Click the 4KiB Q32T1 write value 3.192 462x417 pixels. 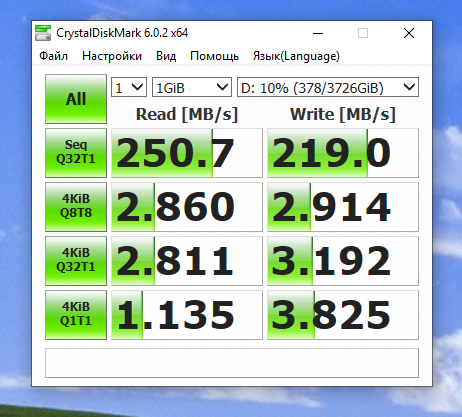tap(343, 261)
